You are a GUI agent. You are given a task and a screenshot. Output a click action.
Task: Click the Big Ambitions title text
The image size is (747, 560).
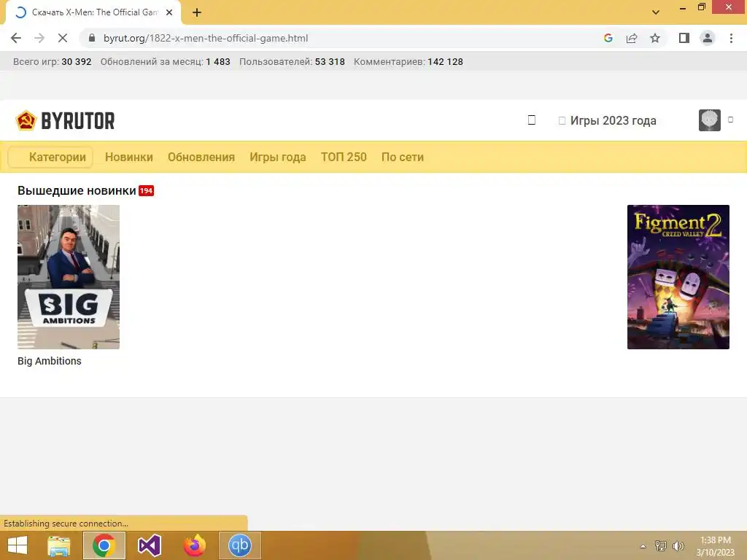[x=50, y=361]
